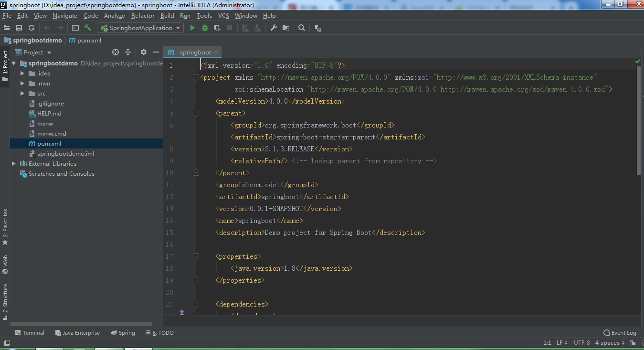Toggle tool window buttons at bottom-left corner

pos(7,342)
